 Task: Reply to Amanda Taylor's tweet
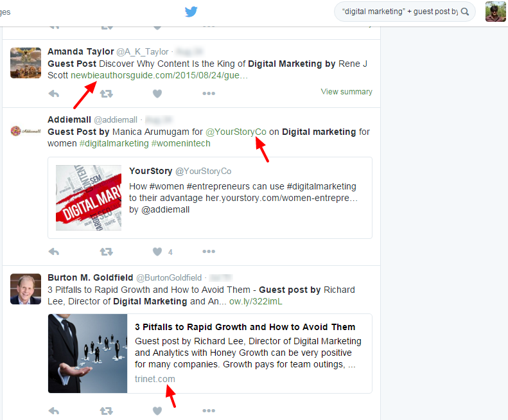tap(54, 94)
